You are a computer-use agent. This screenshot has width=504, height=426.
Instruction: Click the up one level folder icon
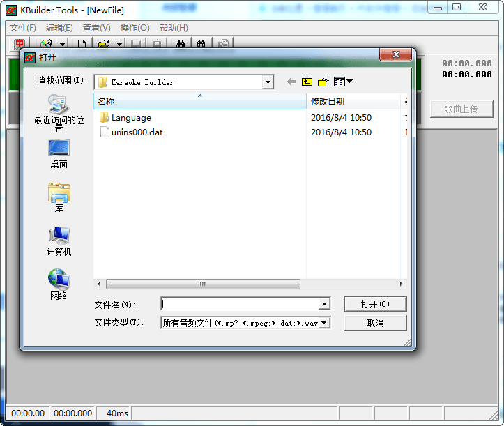click(x=307, y=82)
